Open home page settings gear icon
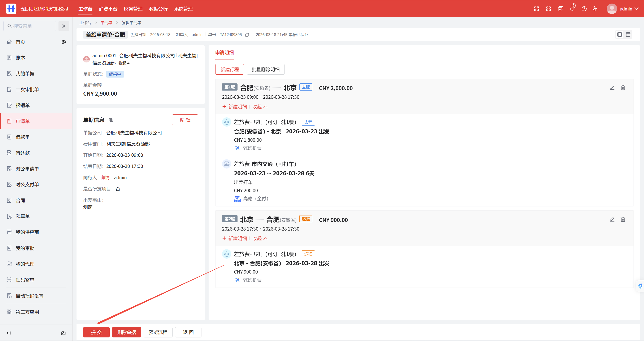 64,42
